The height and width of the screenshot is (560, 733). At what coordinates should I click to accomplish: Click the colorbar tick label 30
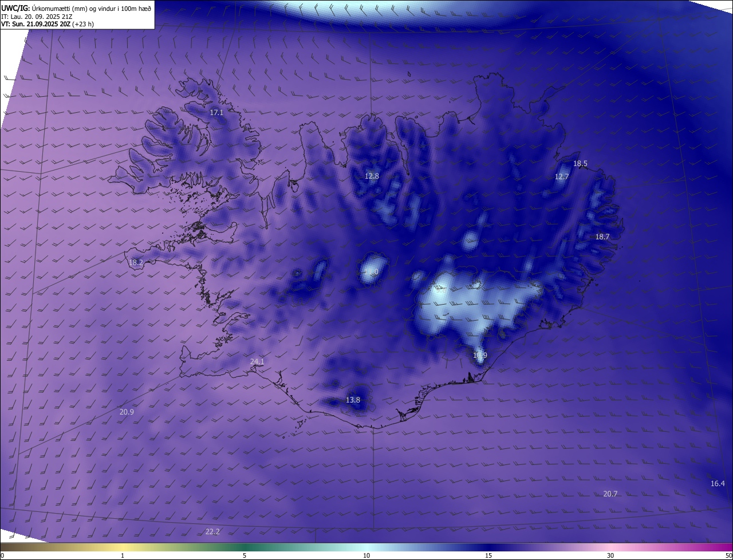(x=610, y=555)
